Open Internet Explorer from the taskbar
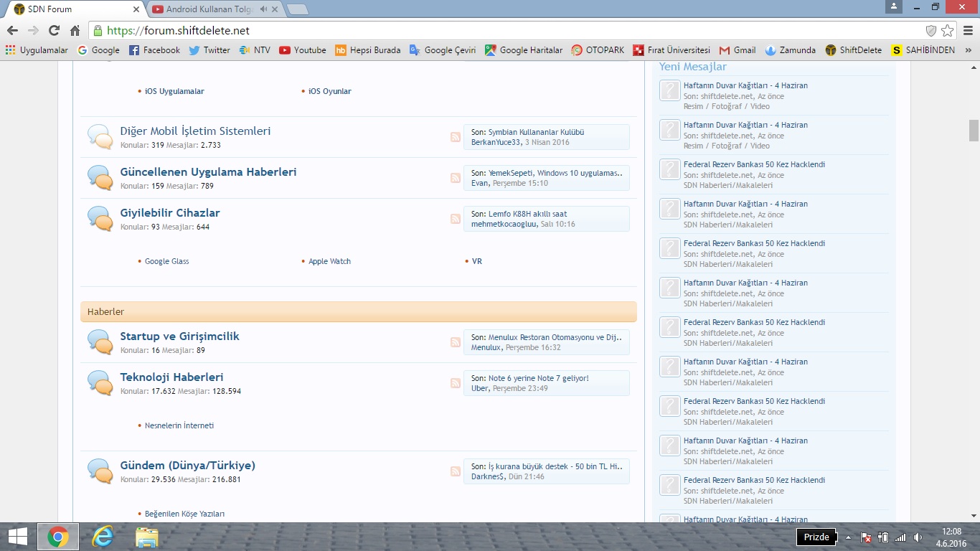This screenshot has height=551, width=980. tap(103, 537)
